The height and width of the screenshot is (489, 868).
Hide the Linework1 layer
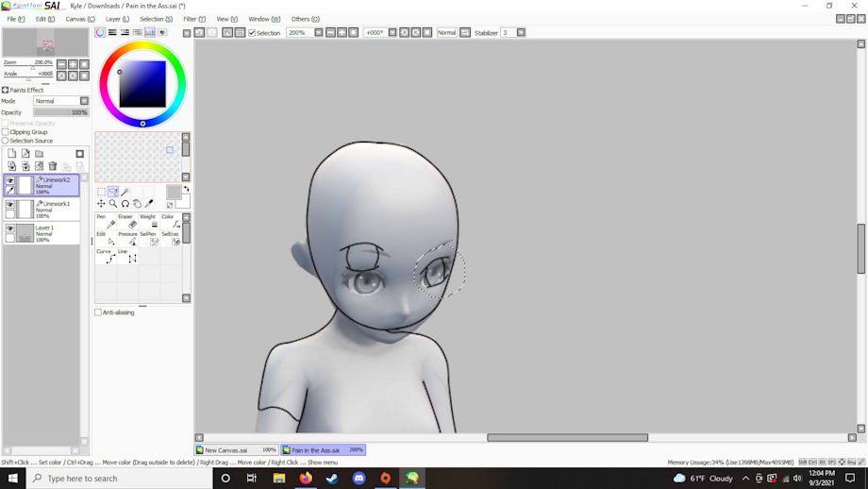tap(10, 204)
